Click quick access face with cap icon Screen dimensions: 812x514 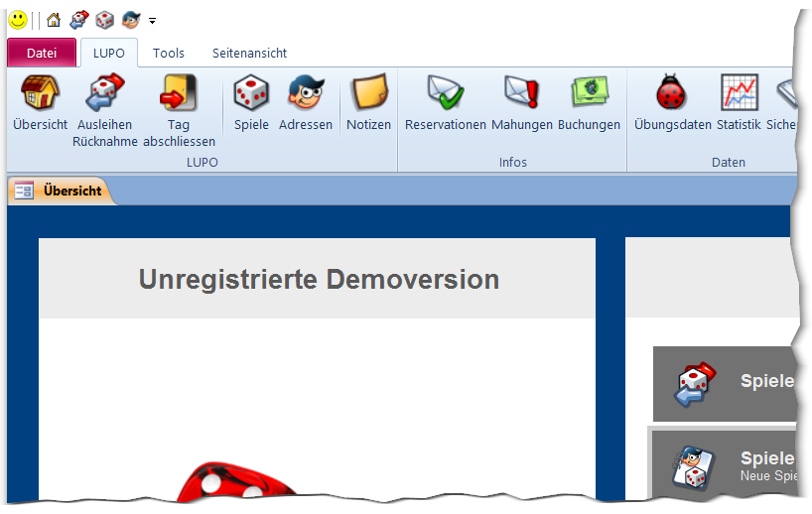point(131,20)
